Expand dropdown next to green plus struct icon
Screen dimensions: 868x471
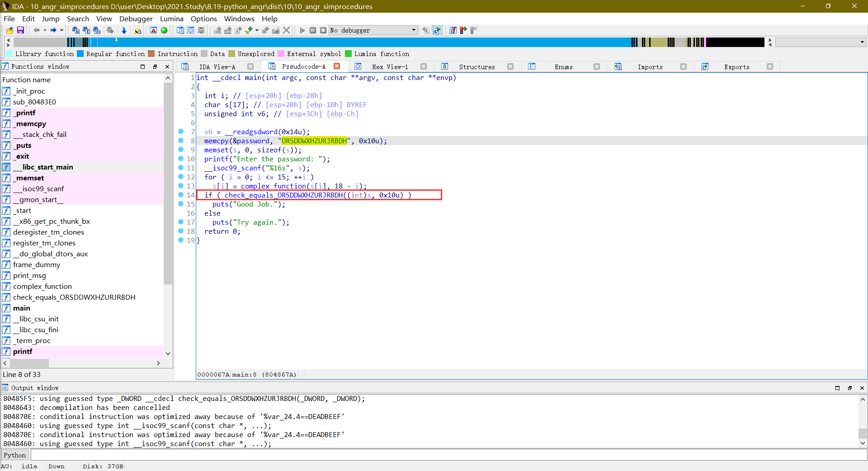pyautogui.click(x=257, y=30)
